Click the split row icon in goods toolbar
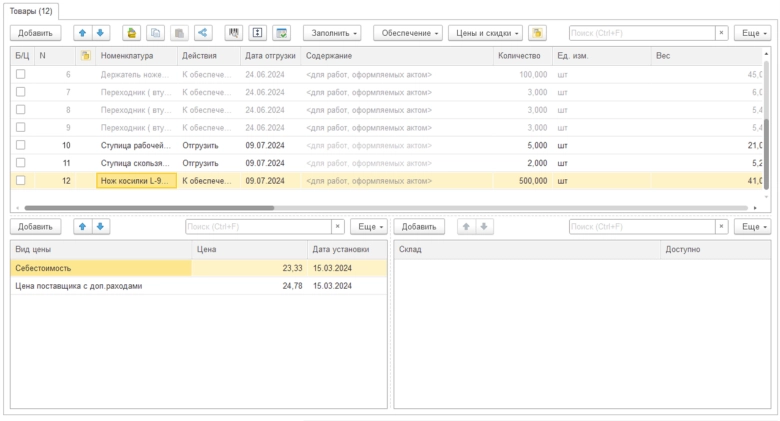The image size is (780, 421). pyautogui.click(x=257, y=33)
